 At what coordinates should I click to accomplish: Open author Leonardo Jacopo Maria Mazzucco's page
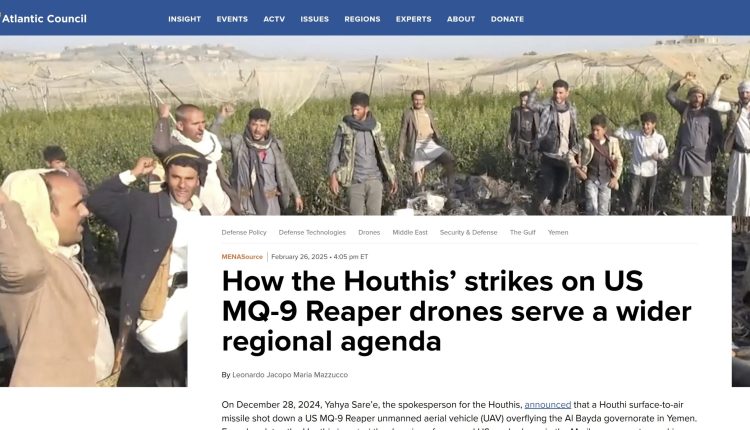pyautogui.click(x=290, y=375)
